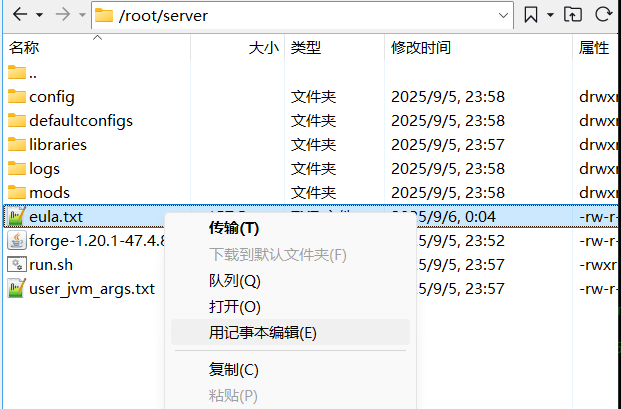Screen dimensions: 621x409
Task: Click the back navigation arrow
Action: point(19,15)
